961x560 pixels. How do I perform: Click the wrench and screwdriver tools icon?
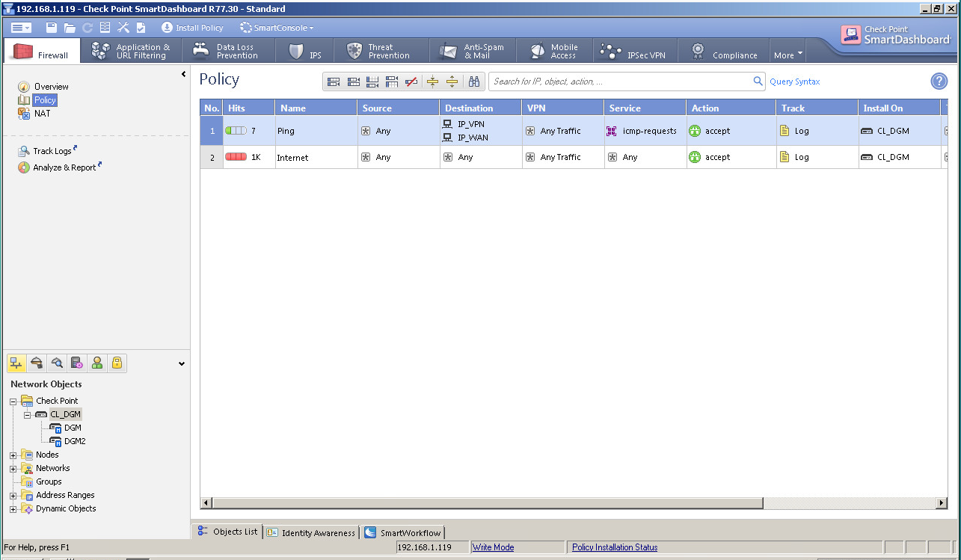click(123, 28)
